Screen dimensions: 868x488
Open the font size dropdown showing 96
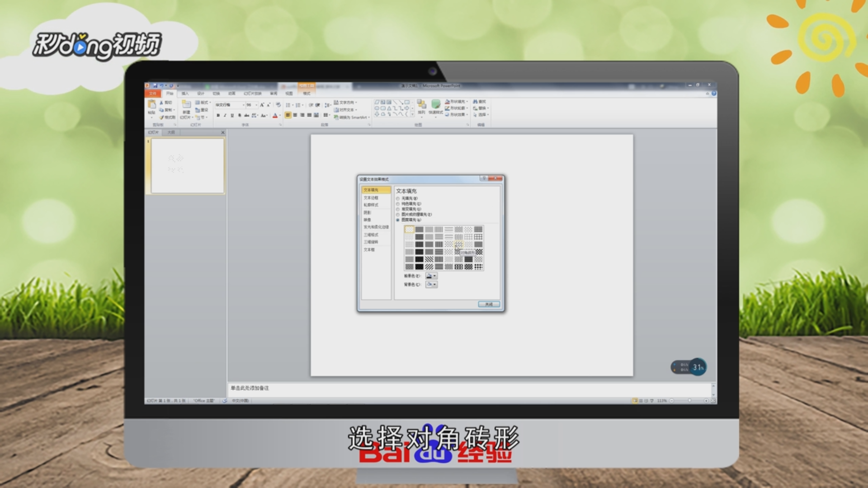pyautogui.click(x=256, y=105)
